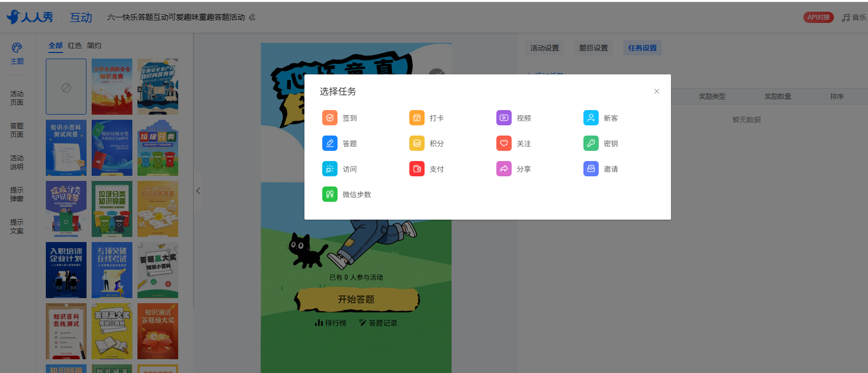
Task: Filter themes by 红色 category
Action: tap(75, 45)
